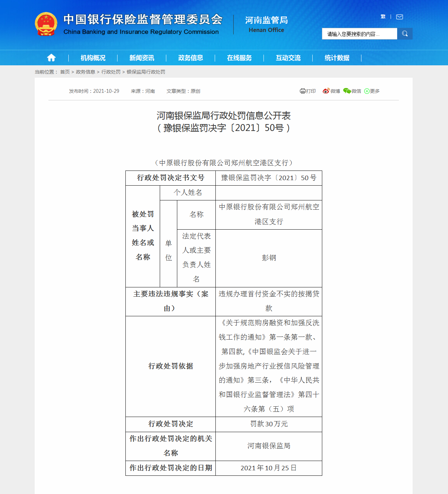Click the home icon in the navigation bar

pos(51,58)
